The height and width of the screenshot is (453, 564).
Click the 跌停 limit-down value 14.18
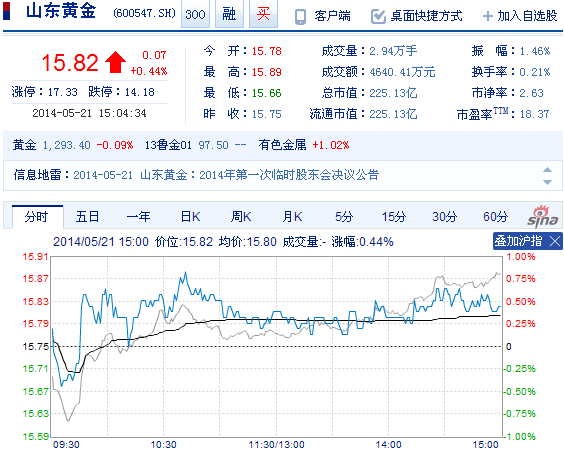pyautogui.click(x=140, y=92)
